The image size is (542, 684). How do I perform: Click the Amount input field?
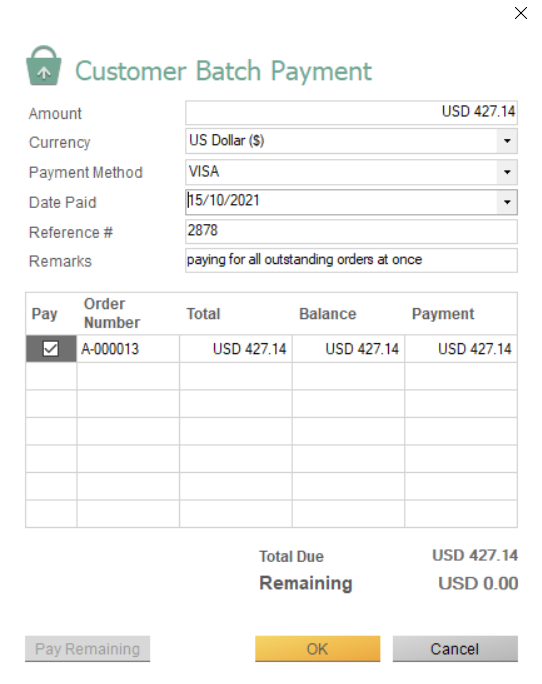[351, 112]
